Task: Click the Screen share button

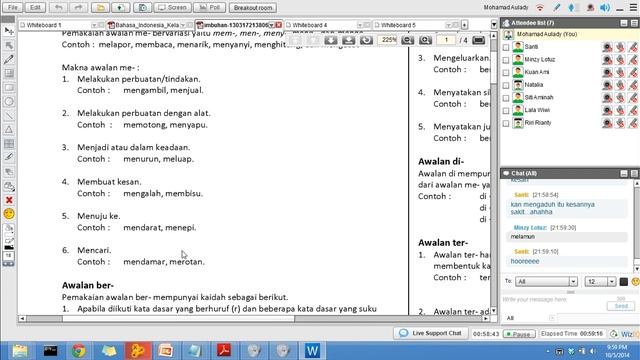Action: click(173, 7)
